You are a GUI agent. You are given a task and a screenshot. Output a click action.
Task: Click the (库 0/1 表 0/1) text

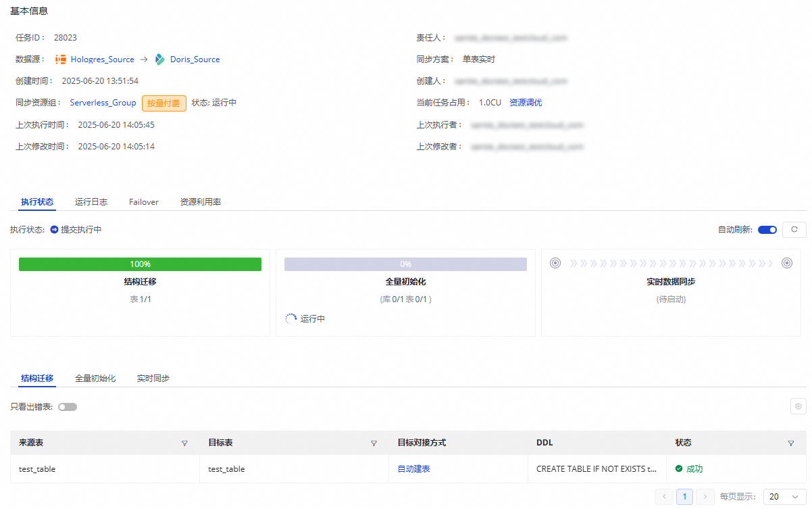coord(405,299)
